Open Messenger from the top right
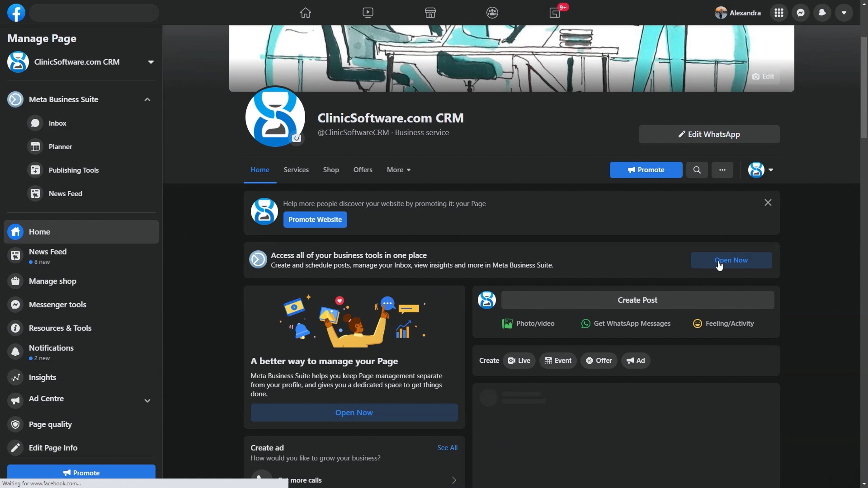 pos(800,12)
